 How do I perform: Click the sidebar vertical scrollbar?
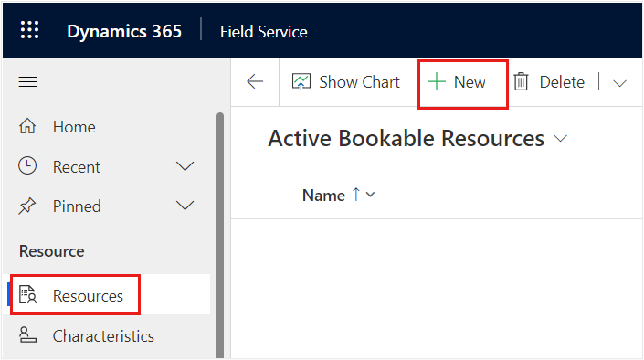click(x=220, y=235)
